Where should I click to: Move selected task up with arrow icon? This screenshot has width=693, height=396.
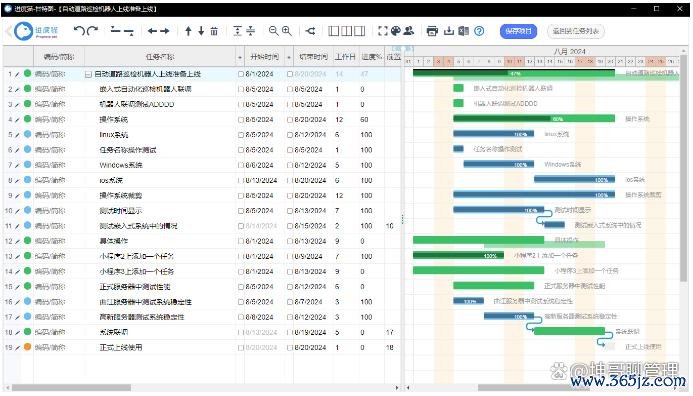pos(188,31)
